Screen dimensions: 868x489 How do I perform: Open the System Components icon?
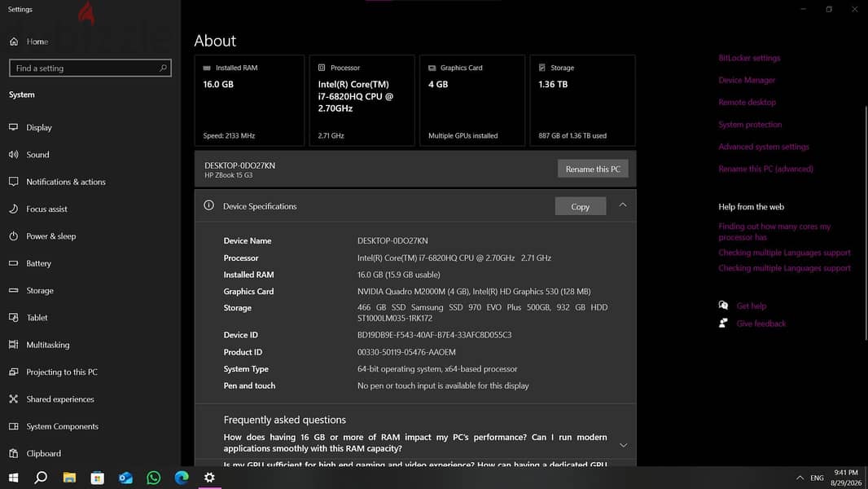14,426
